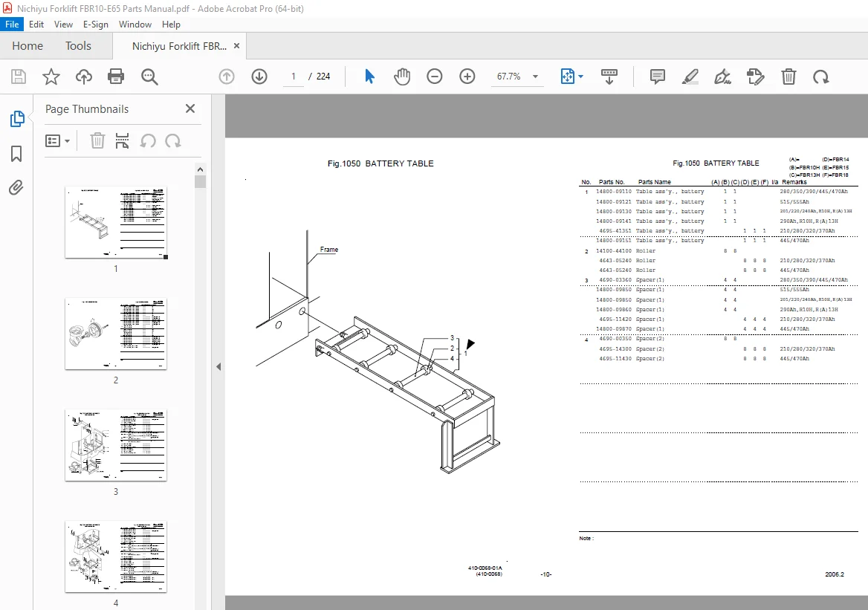Select the Highlight text tool
Image resolution: width=868 pixels, height=610 pixels.
[x=690, y=77]
